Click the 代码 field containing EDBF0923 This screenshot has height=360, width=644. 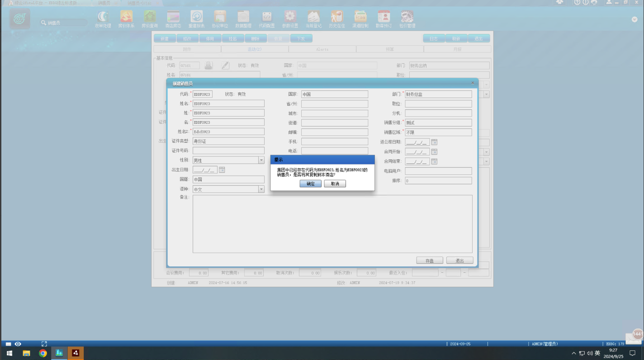click(x=203, y=94)
